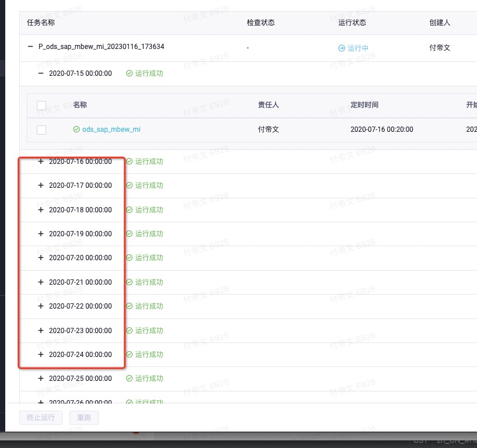This screenshot has height=448, width=477.
Task: Click success icon of 2020-07-21 row
Action: pos(129,282)
